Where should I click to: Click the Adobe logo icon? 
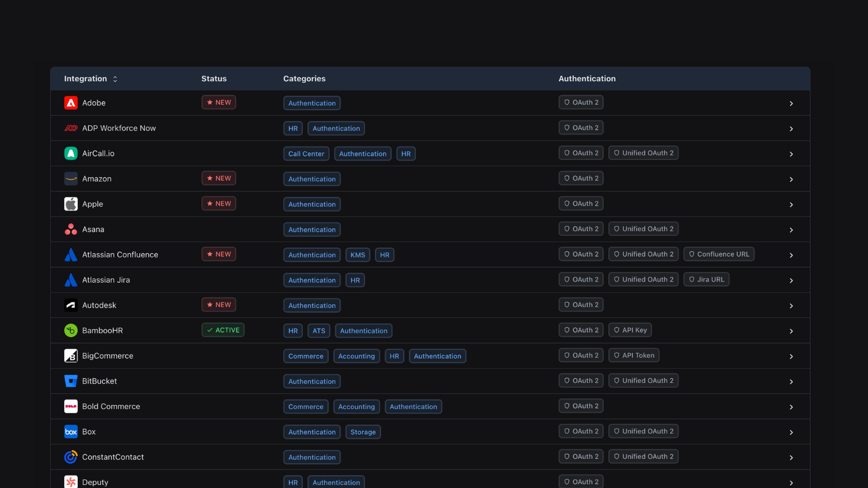tap(71, 102)
